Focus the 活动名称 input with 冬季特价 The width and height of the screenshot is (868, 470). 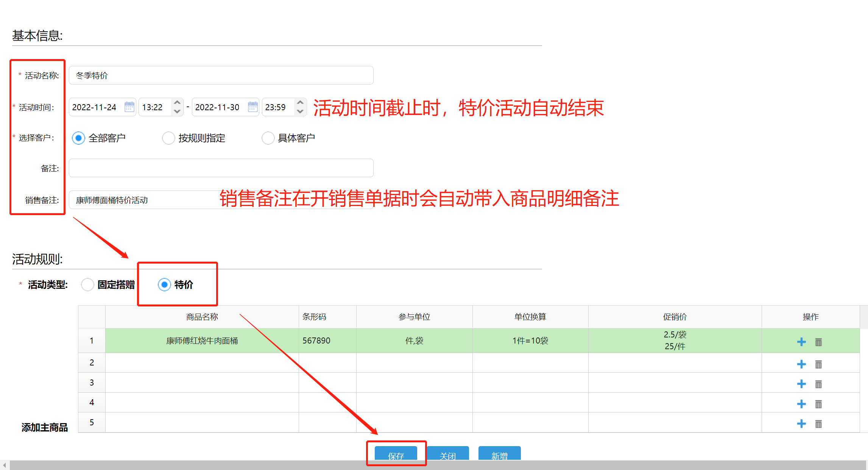tap(221, 75)
